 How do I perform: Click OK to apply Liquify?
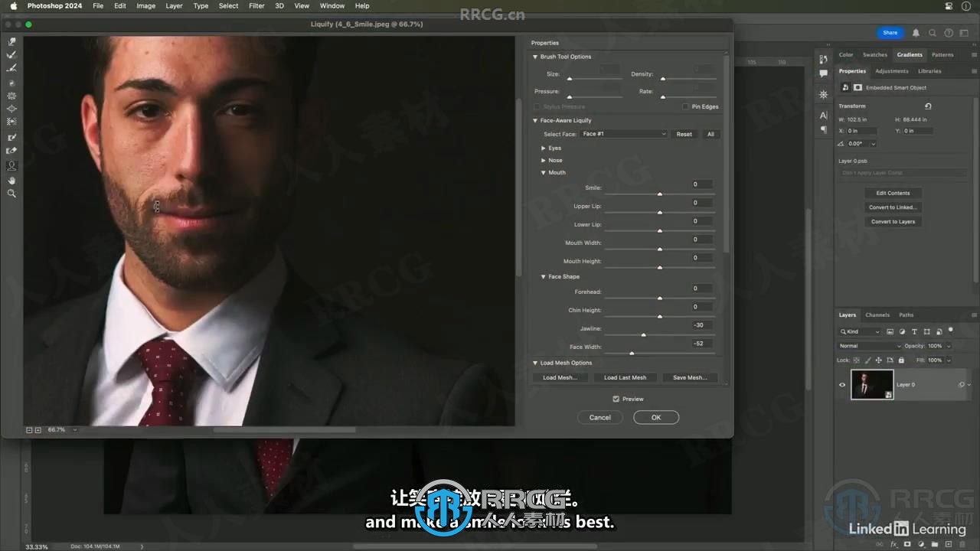[x=656, y=417]
